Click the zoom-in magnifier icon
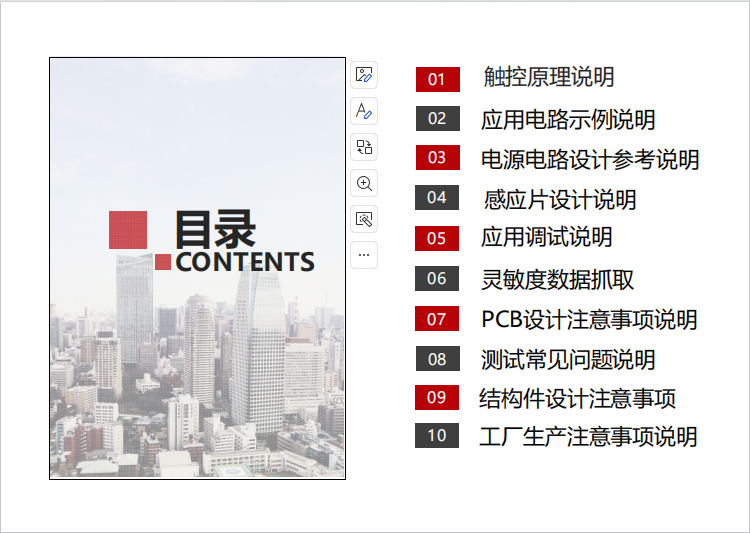The width and height of the screenshot is (750, 533). point(364,183)
